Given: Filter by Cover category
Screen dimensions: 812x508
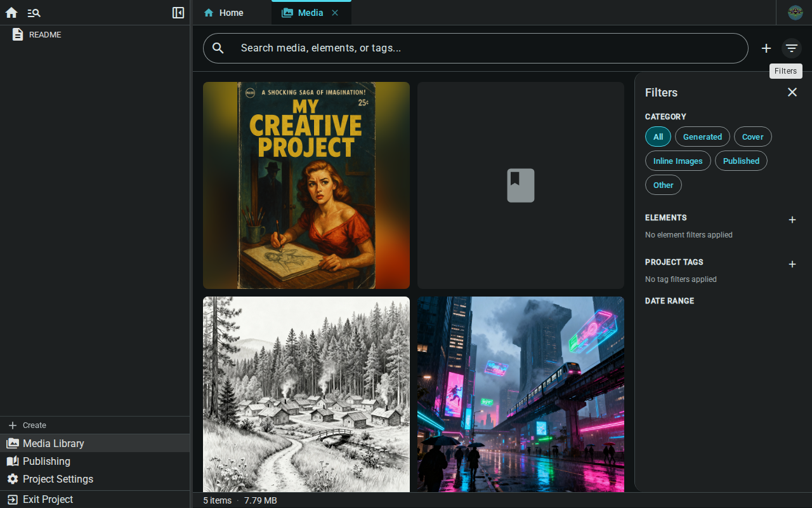Looking at the screenshot, I should click(753, 137).
